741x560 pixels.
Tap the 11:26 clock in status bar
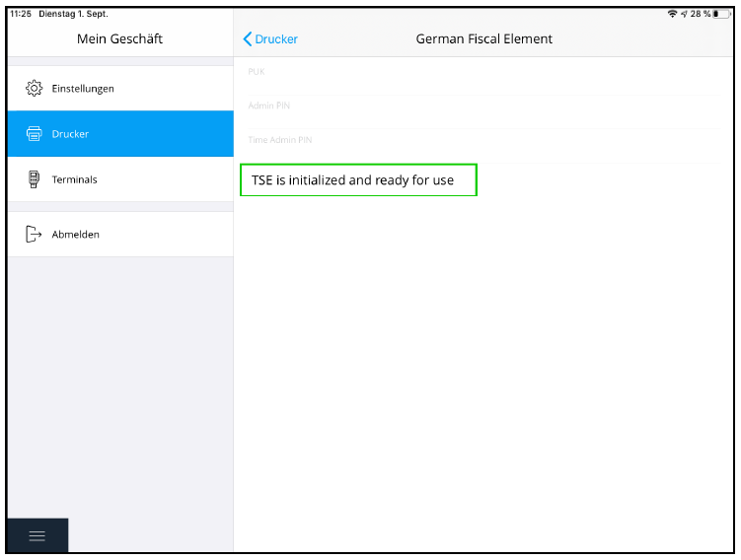point(21,14)
